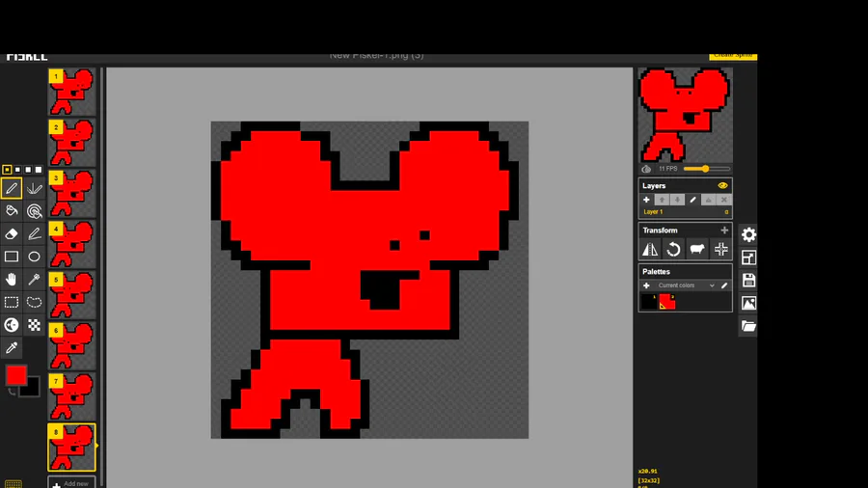Open the Settings gear panel
Viewport: 868px width, 488px height.
(x=748, y=234)
